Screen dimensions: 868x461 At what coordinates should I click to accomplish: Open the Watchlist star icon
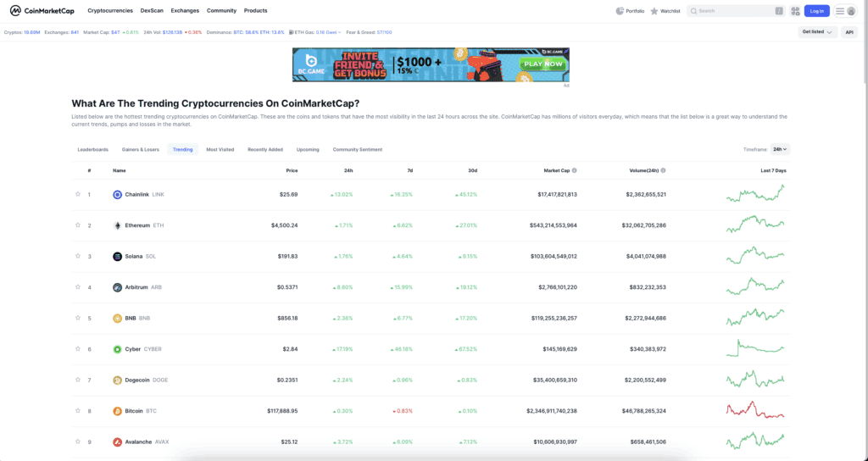point(654,11)
